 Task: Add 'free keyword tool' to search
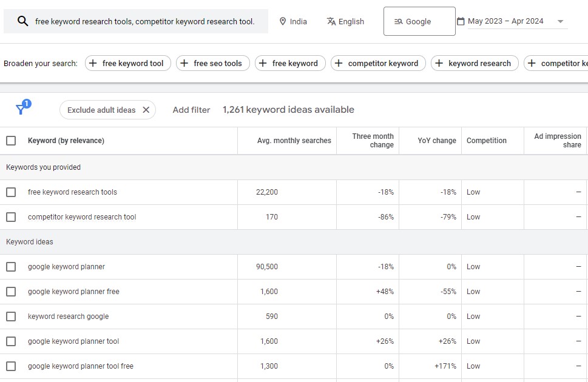coord(128,63)
